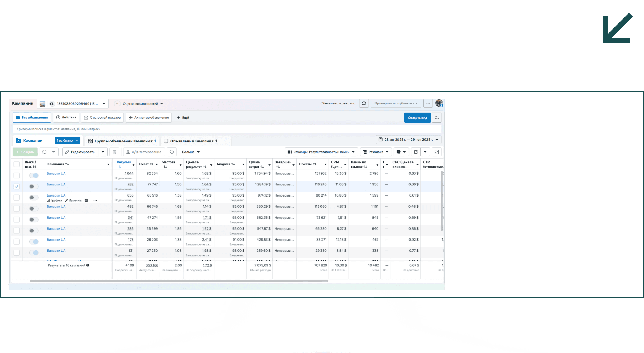Click the image icon on third campaign row
The width and height of the screenshot is (644, 353).
coord(86,201)
